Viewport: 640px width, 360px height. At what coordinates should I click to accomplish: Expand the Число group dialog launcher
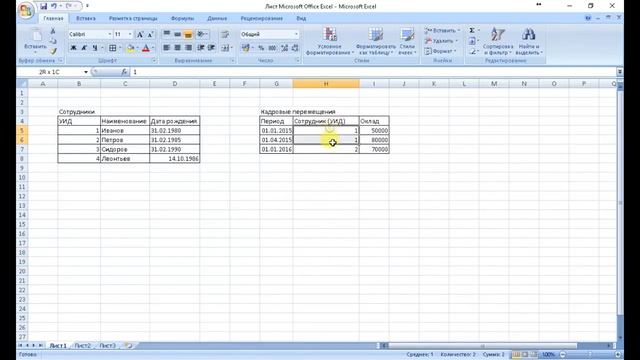coord(297,60)
